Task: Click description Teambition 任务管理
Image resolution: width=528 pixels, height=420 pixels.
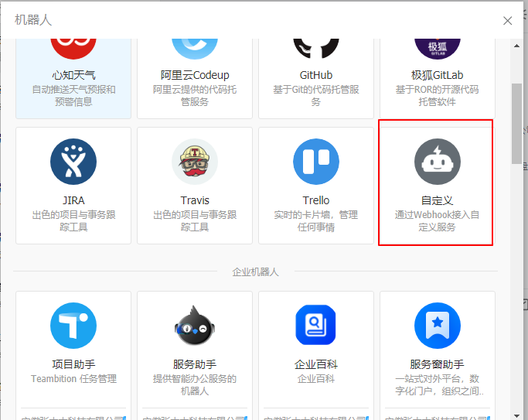Action: pos(73,379)
